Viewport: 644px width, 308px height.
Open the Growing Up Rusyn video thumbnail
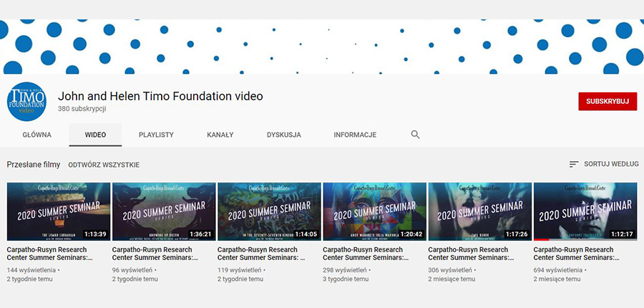[x=164, y=211]
